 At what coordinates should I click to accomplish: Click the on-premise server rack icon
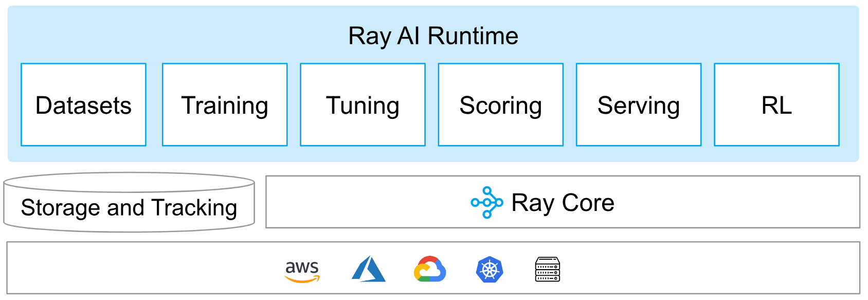[548, 269]
